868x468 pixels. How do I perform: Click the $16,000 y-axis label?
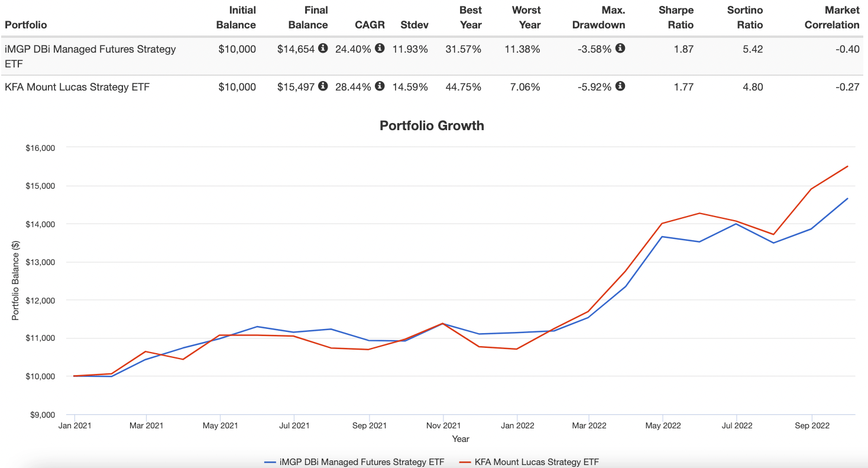(x=40, y=148)
